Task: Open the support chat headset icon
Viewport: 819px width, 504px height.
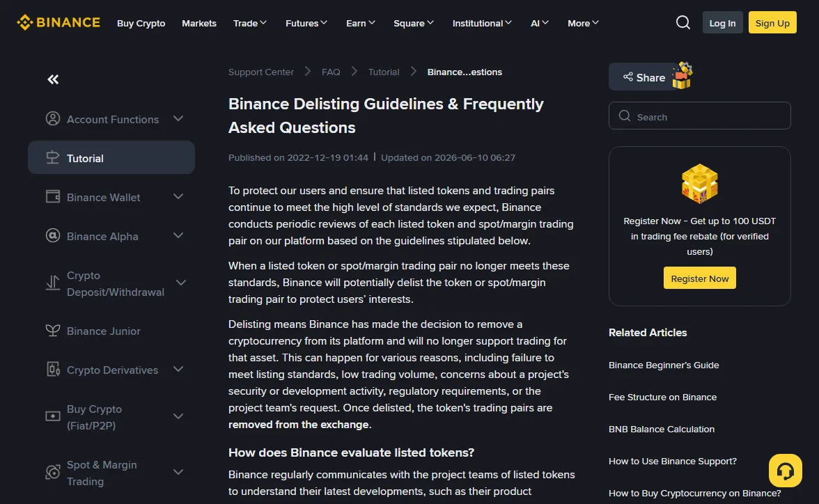Action: pyautogui.click(x=785, y=471)
